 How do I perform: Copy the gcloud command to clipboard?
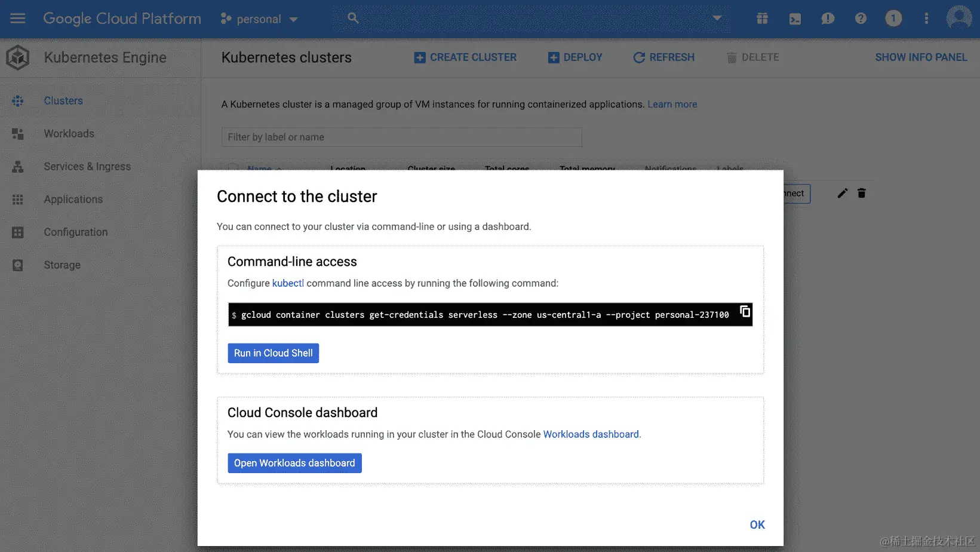[745, 311]
